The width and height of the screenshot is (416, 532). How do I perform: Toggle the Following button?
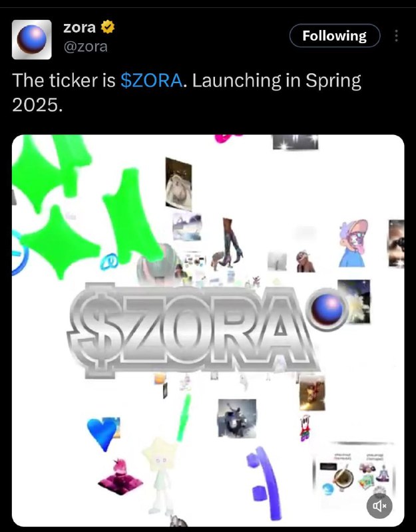(335, 36)
